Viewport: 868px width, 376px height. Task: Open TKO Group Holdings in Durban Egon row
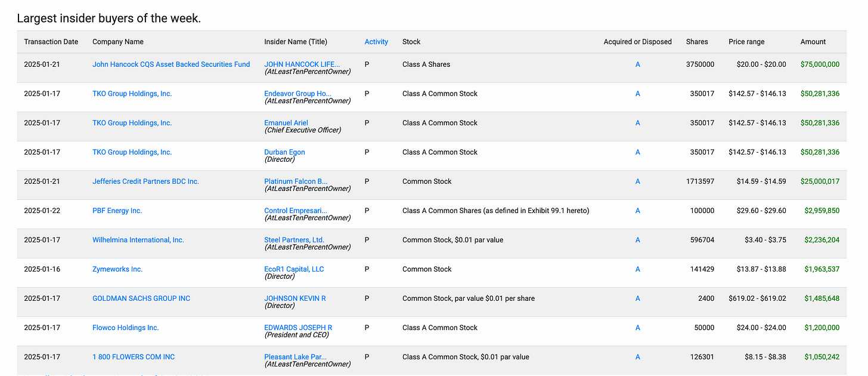point(132,152)
